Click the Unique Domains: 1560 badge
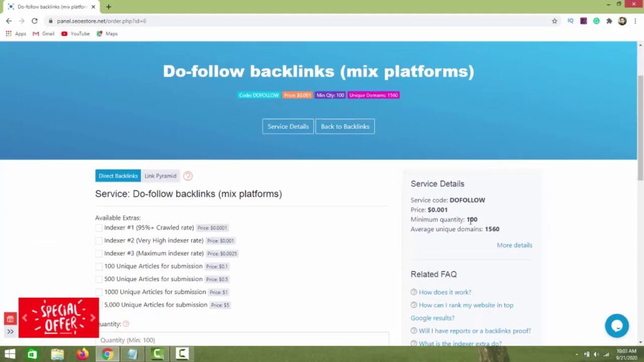Screen dimensions: 644x362 (374, 96)
